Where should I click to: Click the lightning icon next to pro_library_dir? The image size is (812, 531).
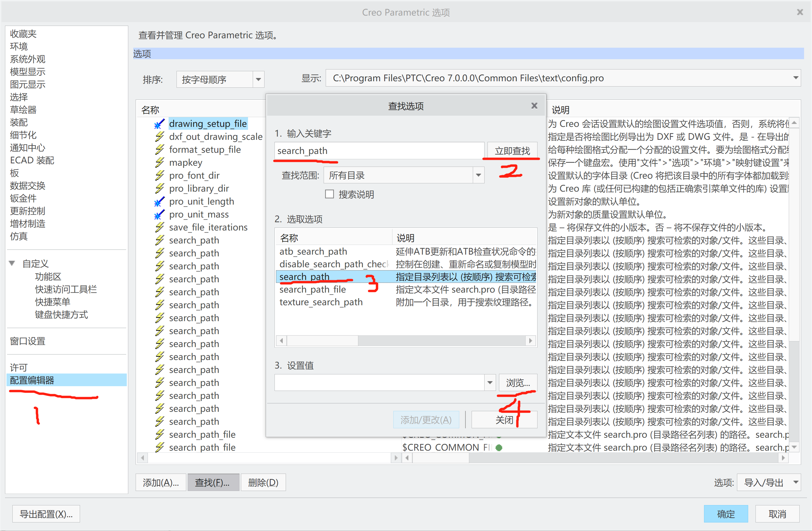click(x=159, y=189)
